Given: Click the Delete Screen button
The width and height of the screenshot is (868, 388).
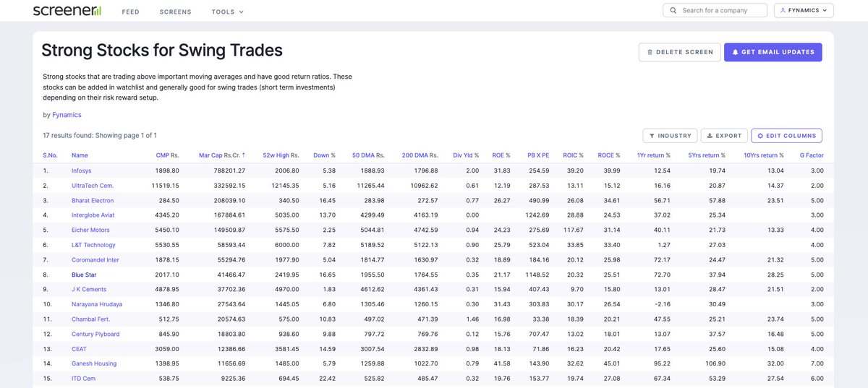Looking at the screenshot, I should click(679, 52).
